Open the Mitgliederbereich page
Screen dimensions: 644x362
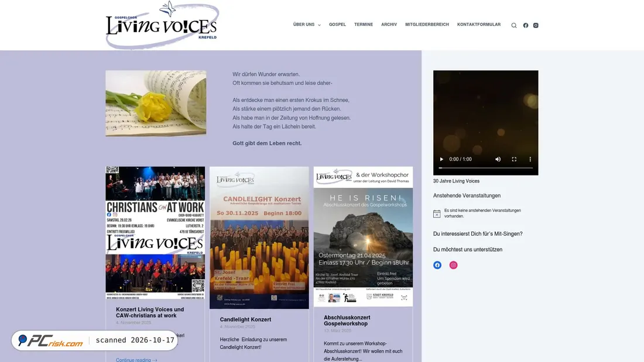(427, 25)
